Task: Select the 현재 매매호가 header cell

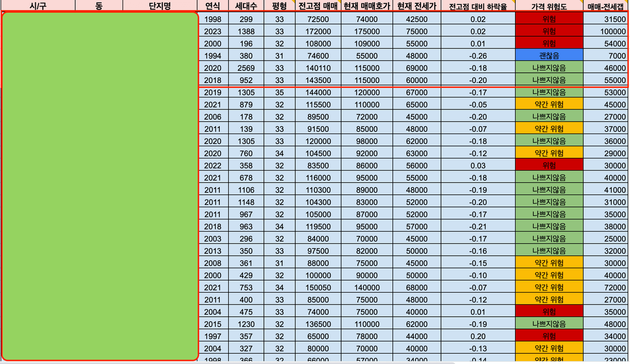Action: point(367,5)
